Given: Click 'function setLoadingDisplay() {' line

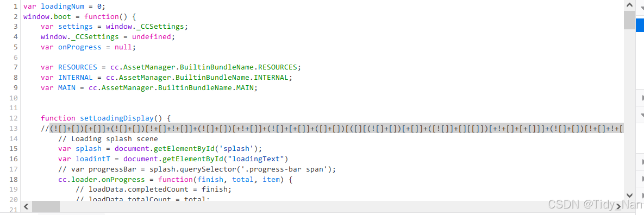Looking at the screenshot, I should (x=105, y=118).
